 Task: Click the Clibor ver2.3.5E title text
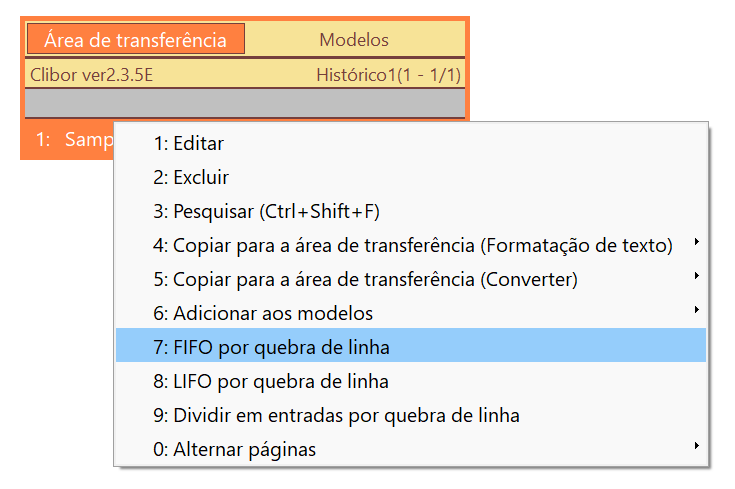[91, 75]
